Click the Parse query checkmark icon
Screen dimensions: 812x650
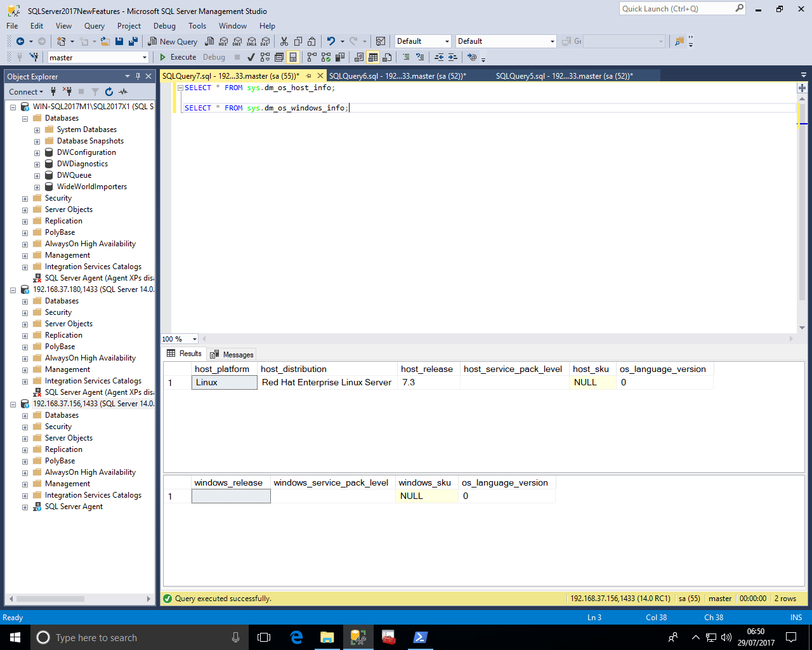pos(251,57)
